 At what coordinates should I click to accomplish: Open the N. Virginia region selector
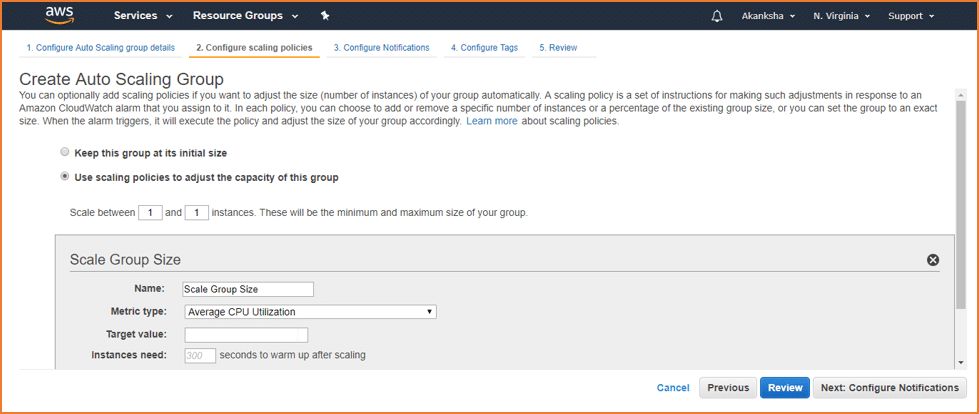coord(842,16)
